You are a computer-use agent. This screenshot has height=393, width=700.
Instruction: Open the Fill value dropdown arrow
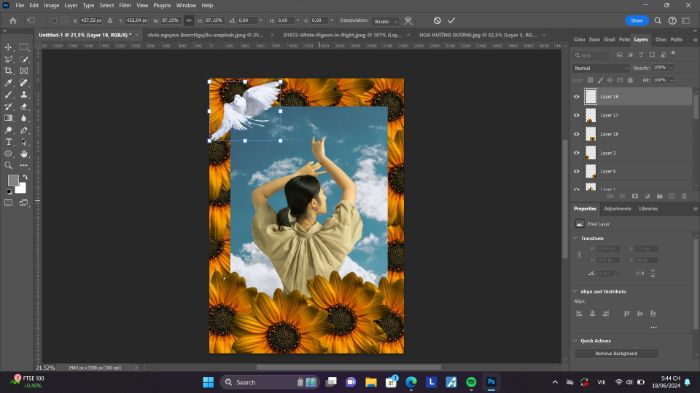click(671, 80)
